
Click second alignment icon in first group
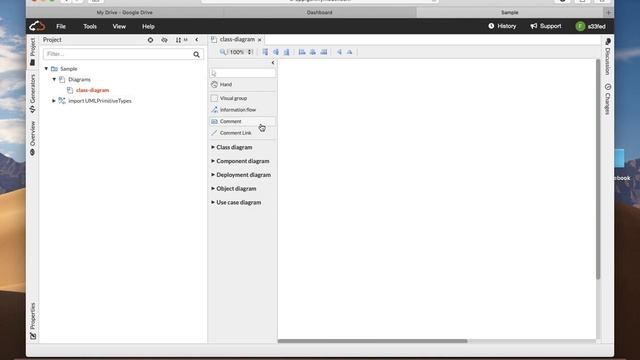tap(276, 52)
